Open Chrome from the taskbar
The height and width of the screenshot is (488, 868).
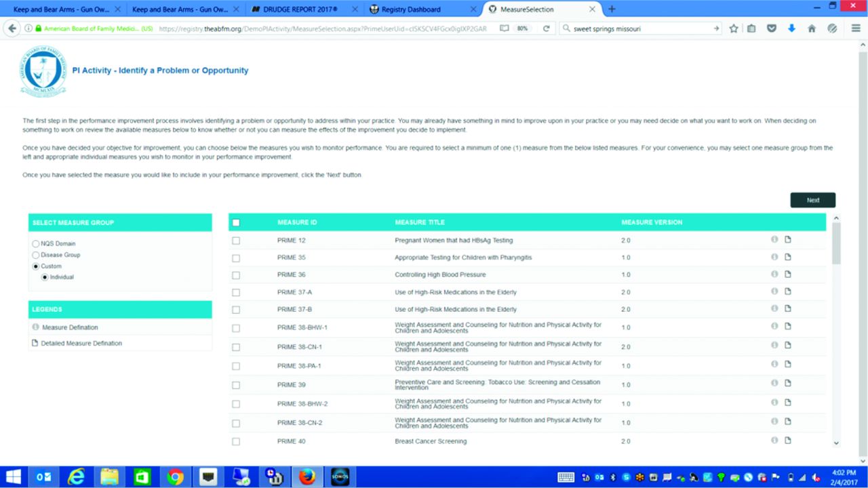[x=176, y=477]
